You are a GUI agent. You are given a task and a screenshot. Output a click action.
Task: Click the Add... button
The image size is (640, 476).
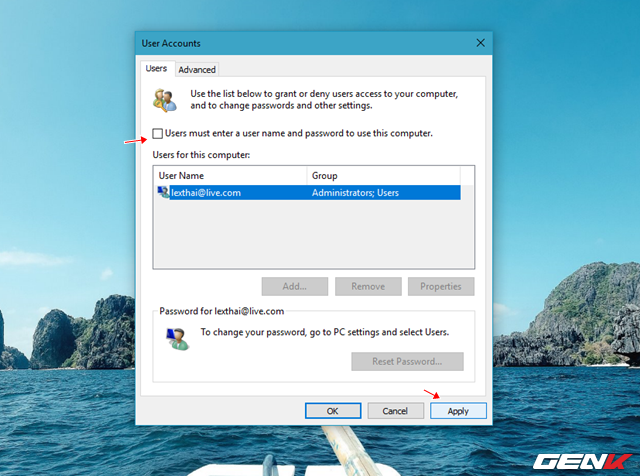295,286
